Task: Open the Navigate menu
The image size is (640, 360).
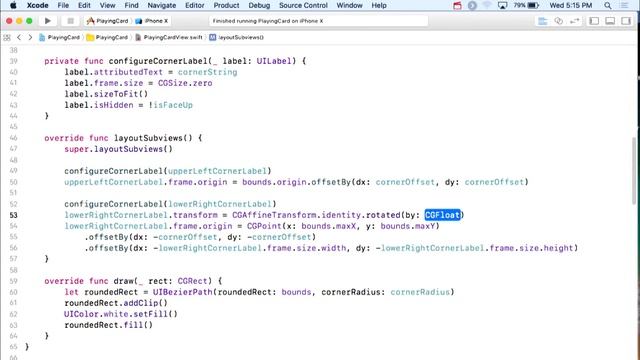Action: coord(162,5)
